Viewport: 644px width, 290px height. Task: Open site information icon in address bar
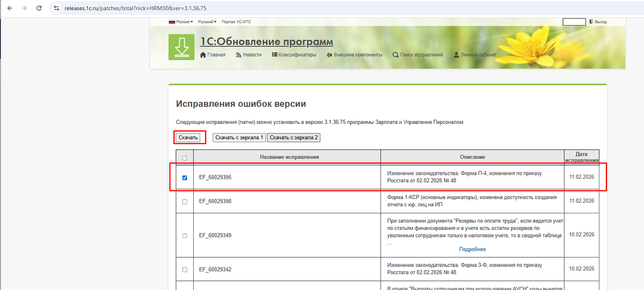click(56, 8)
